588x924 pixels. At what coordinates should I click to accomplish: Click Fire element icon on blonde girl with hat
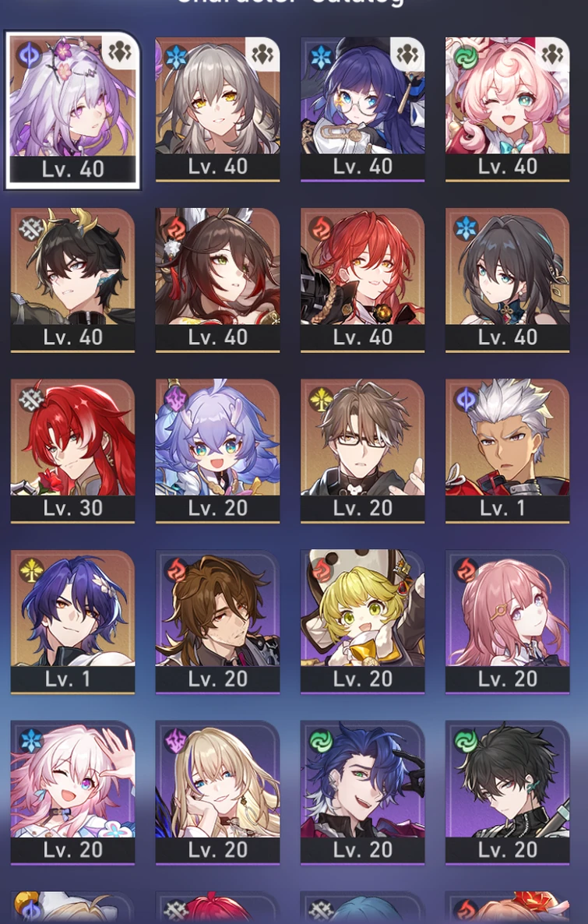322,570
